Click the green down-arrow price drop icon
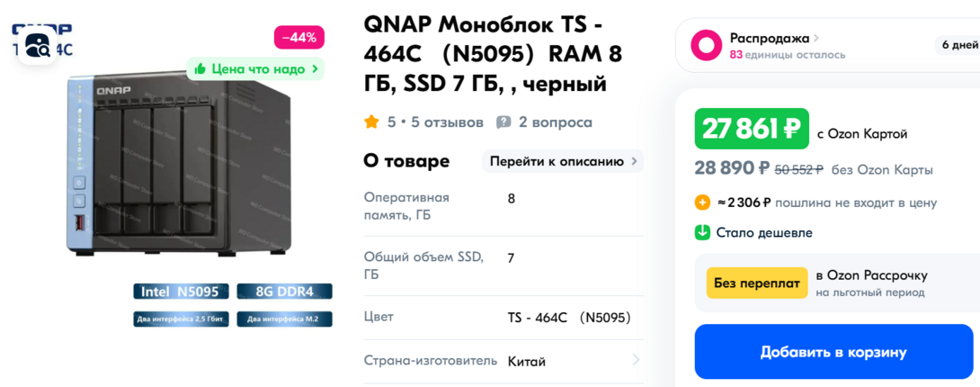The image size is (980, 387). [x=703, y=232]
